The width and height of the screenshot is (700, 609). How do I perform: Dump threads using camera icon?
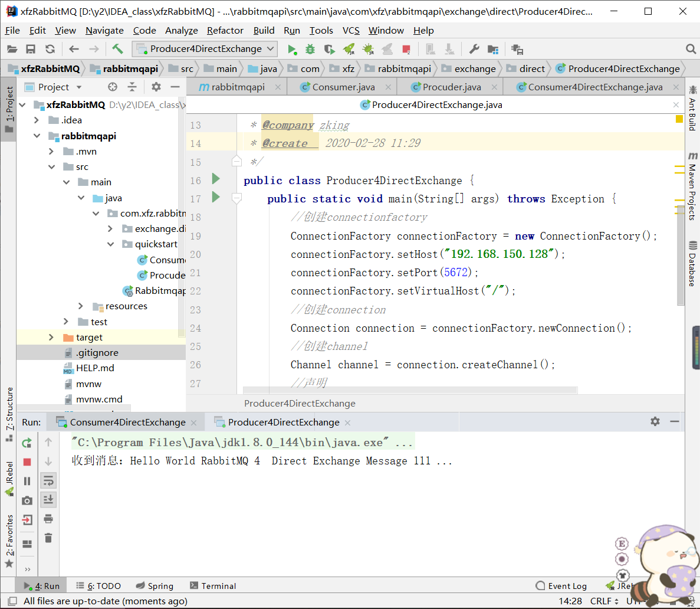[x=27, y=500]
